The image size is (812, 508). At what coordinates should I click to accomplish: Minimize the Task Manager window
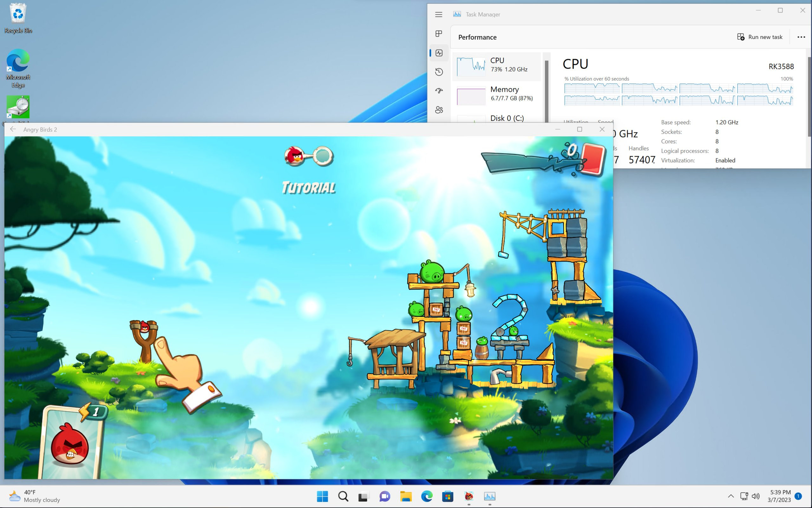[758, 10]
